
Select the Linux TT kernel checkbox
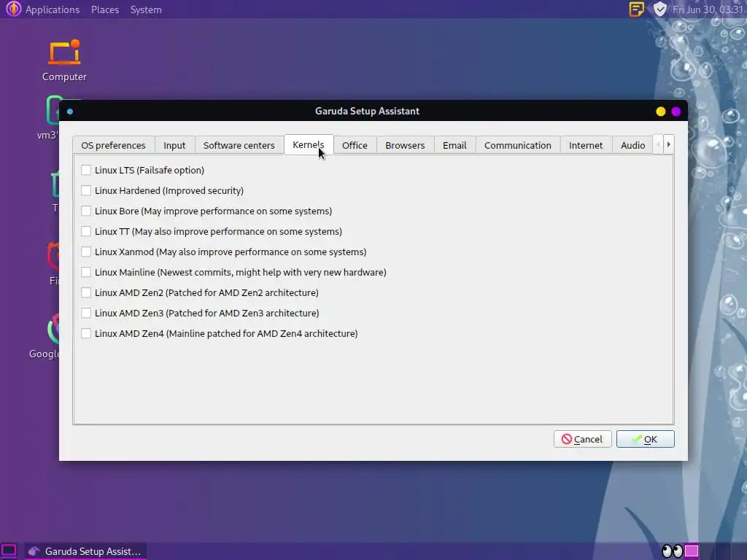86,231
